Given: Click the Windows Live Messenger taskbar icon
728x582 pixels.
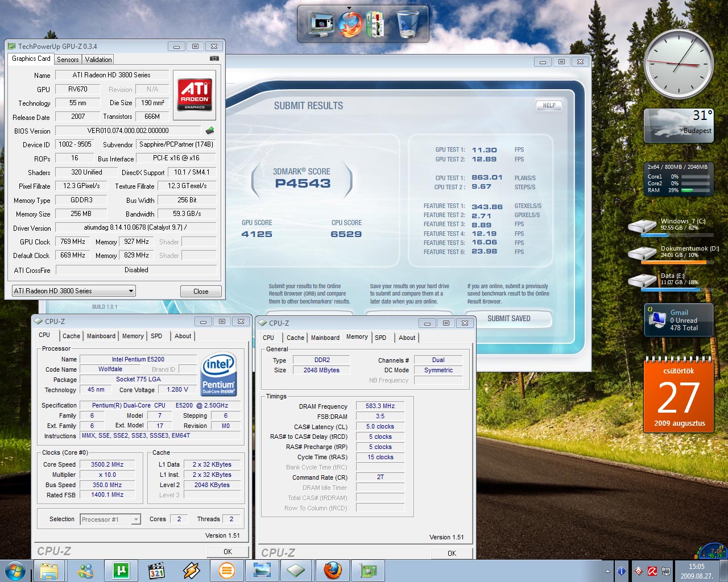Looking at the screenshot, I should (x=85, y=570).
